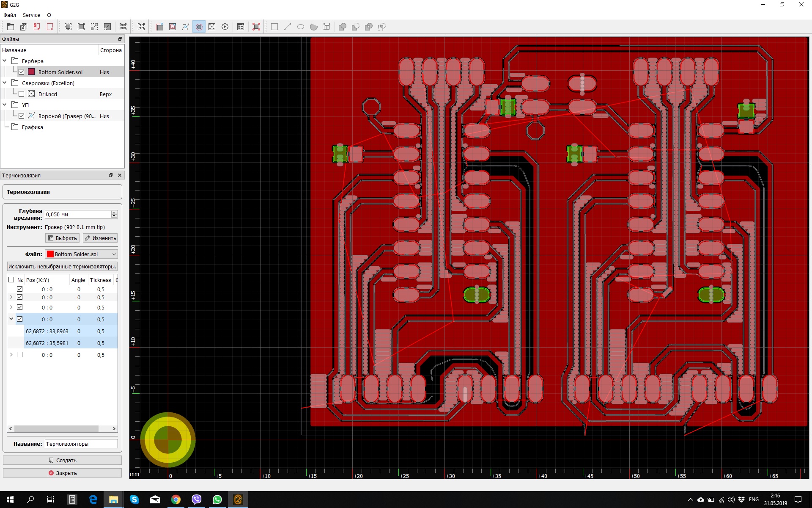Check the last unchecked row in the insulator table

coord(20,355)
